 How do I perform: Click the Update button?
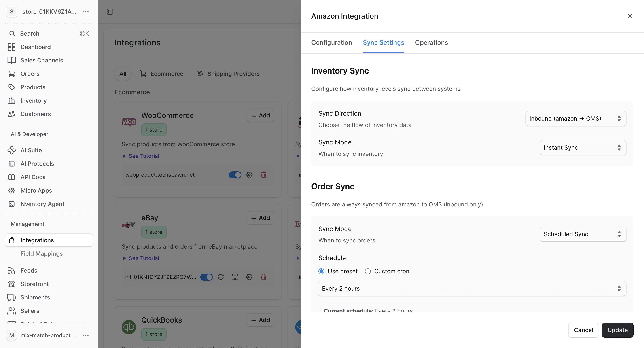pyautogui.click(x=617, y=330)
